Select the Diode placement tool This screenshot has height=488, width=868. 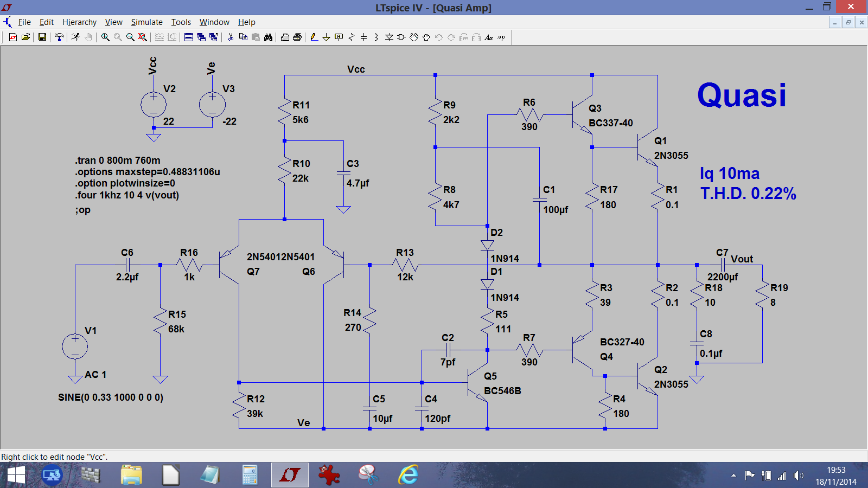tap(389, 37)
